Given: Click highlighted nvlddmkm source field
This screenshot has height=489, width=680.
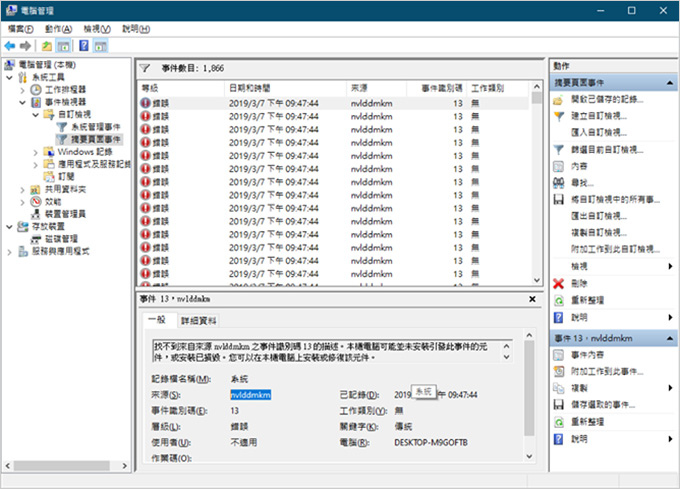Looking at the screenshot, I should tap(250, 394).
